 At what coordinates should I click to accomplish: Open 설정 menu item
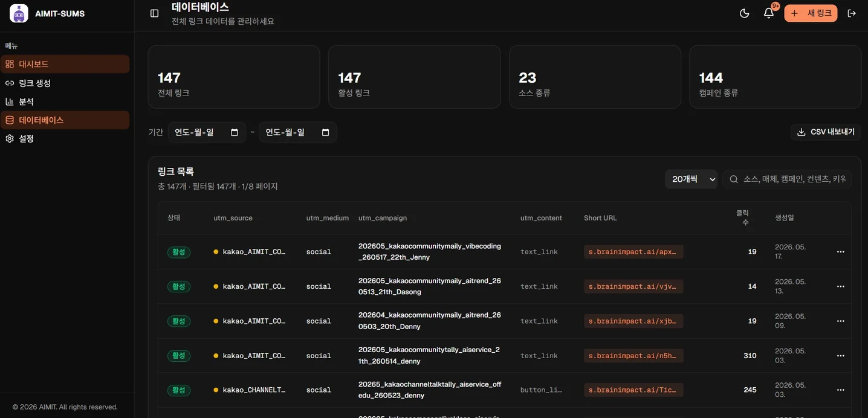pyautogui.click(x=65, y=138)
